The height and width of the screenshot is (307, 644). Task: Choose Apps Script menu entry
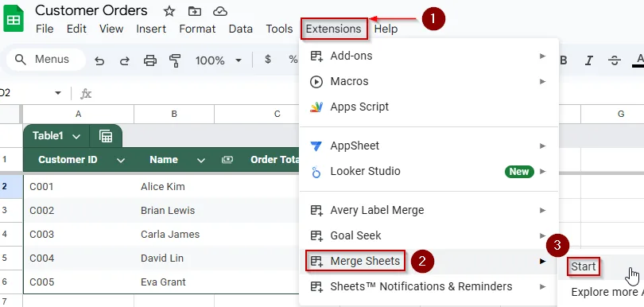[429, 107]
